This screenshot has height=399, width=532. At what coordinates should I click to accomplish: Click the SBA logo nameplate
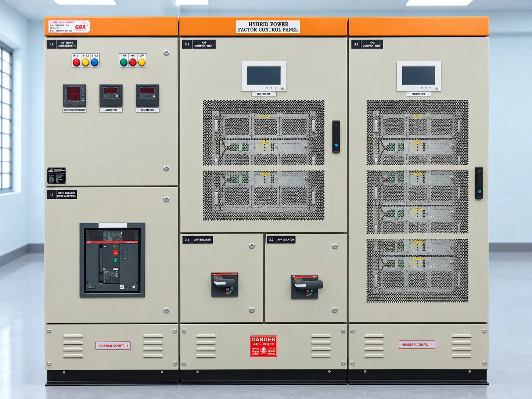[69, 26]
